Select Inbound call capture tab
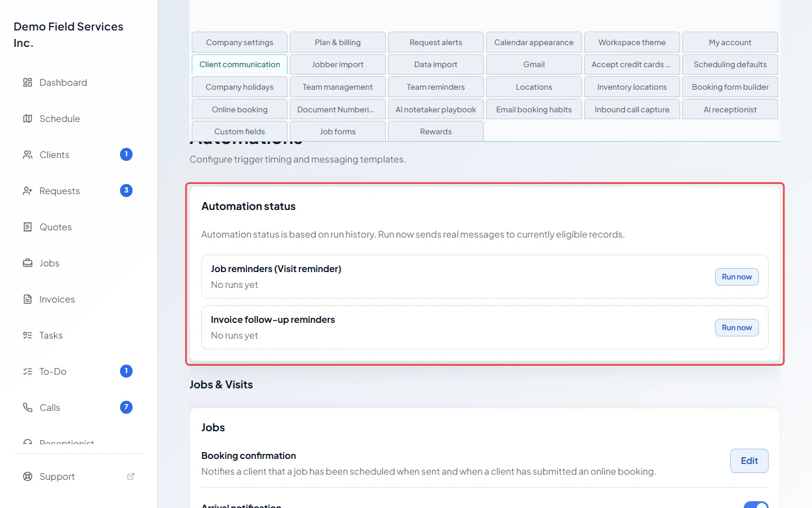This screenshot has width=812, height=508. (632, 110)
